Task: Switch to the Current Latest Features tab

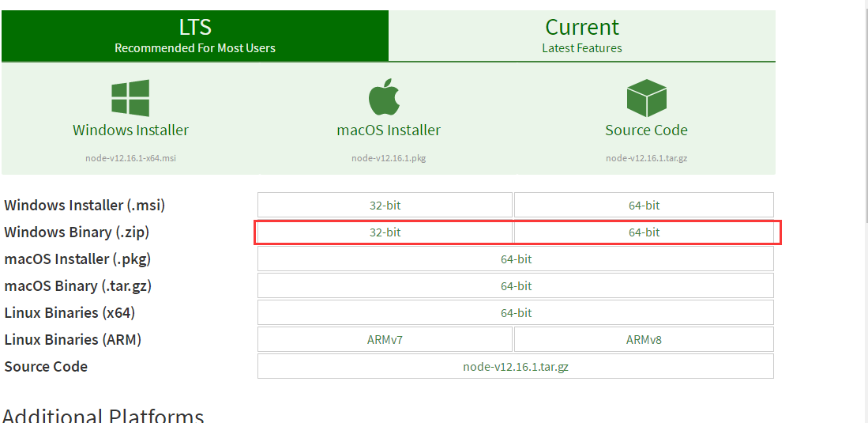Action: pos(582,36)
